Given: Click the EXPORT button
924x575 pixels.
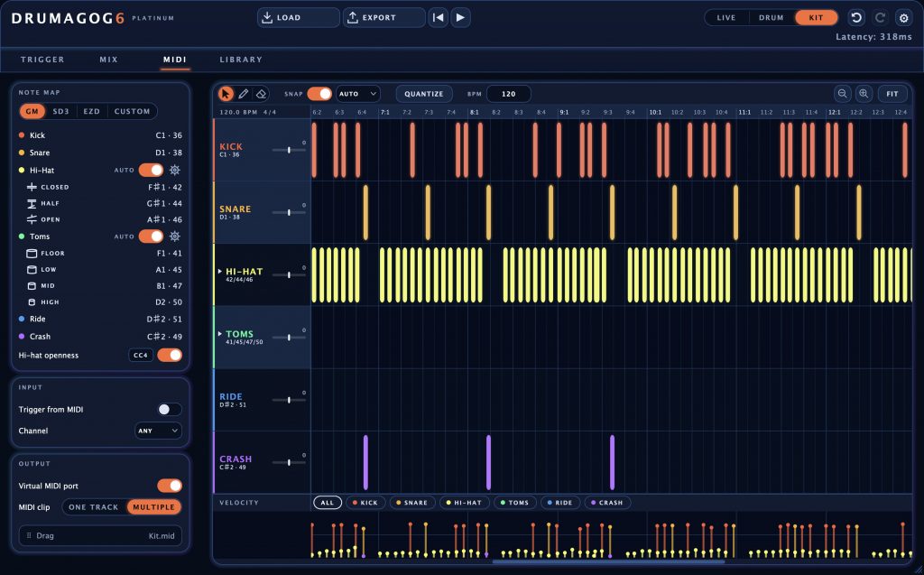Looking at the screenshot, I should [383, 18].
